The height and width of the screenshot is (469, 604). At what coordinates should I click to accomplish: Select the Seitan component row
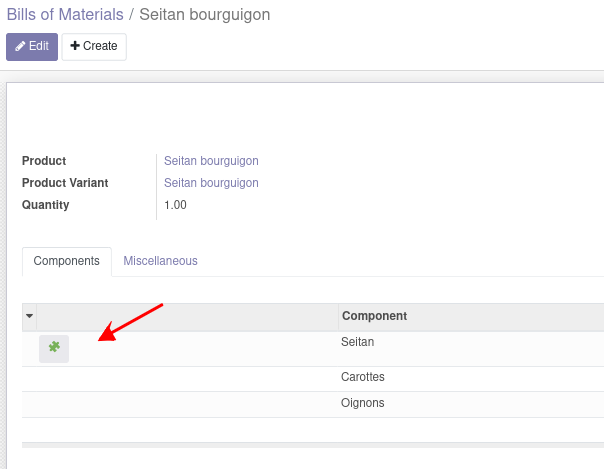(x=313, y=349)
